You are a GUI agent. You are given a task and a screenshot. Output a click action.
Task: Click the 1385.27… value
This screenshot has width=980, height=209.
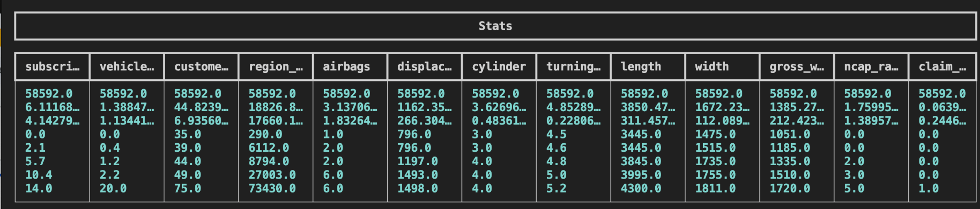[x=797, y=107]
